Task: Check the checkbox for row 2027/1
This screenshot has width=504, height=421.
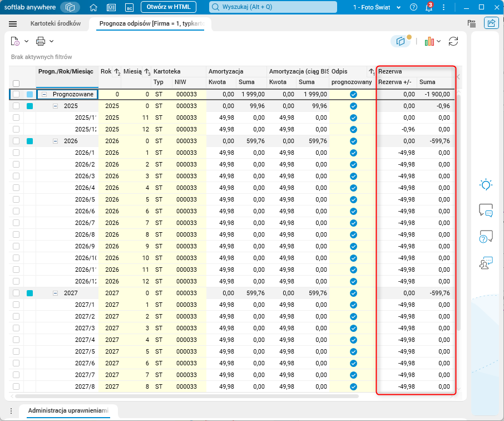Action: (16, 305)
